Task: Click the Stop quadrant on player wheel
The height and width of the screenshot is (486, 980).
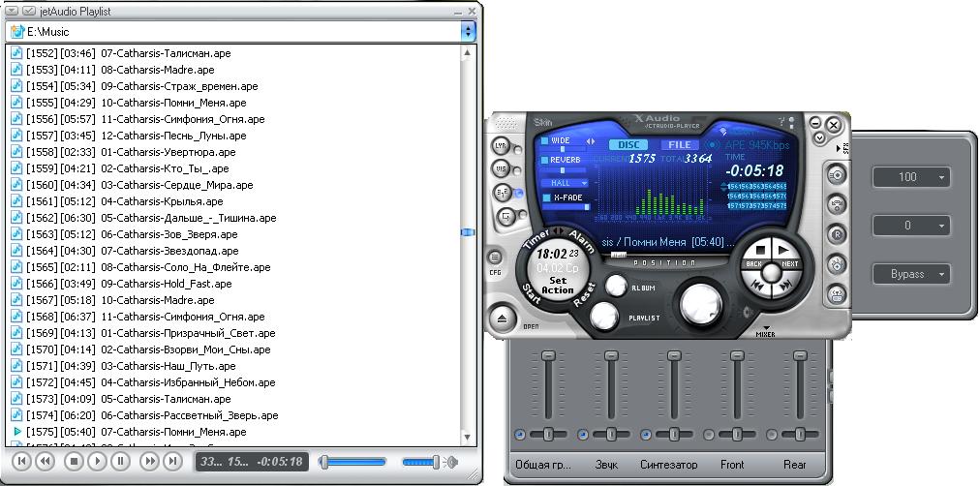Action: click(x=760, y=251)
